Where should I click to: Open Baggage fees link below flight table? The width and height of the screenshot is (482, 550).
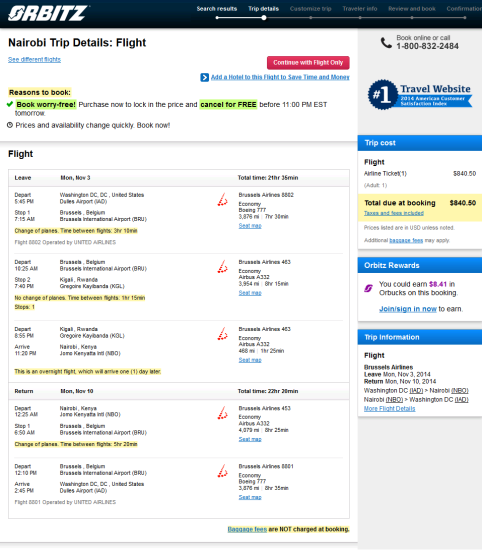pos(247,529)
